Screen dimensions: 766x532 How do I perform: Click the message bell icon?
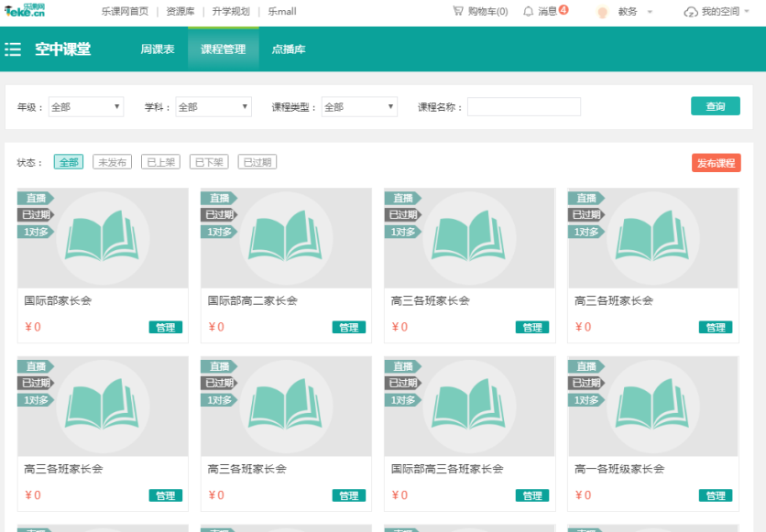[x=528, y=11]
